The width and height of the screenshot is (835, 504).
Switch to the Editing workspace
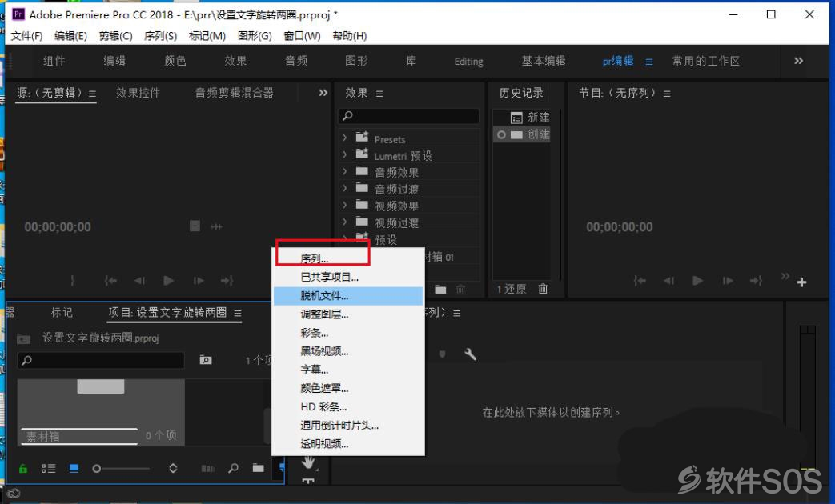(x=468, y=62)
